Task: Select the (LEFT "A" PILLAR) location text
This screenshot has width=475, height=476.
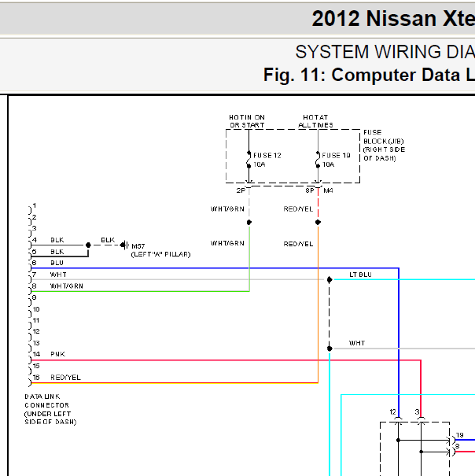Action: tap(160, 254)
